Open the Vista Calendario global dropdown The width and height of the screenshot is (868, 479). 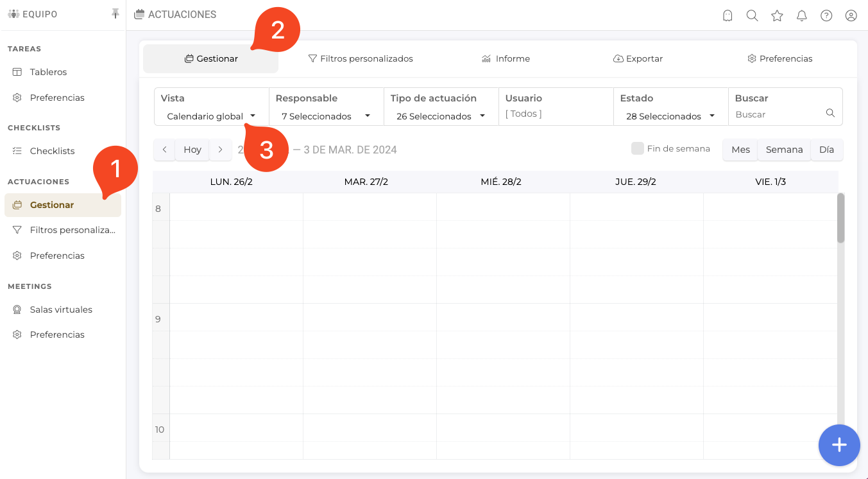(211, 116)
